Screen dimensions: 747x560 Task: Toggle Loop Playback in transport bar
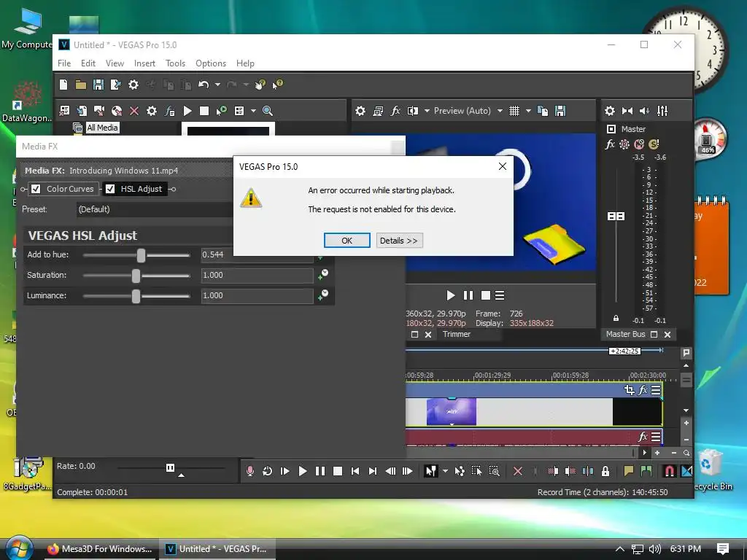(x=267, y=472)
